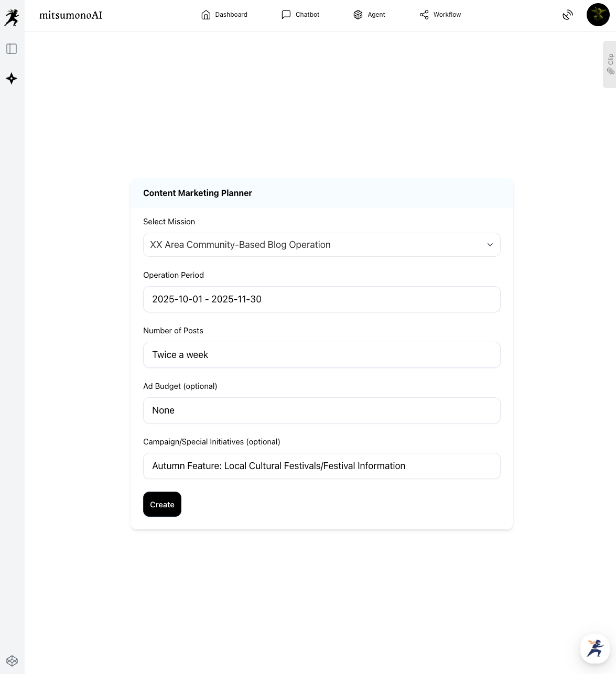The width and height of the screenshot is (616, 674).
Task: Open the floating ninja assistant button
Action: (595, 649)
